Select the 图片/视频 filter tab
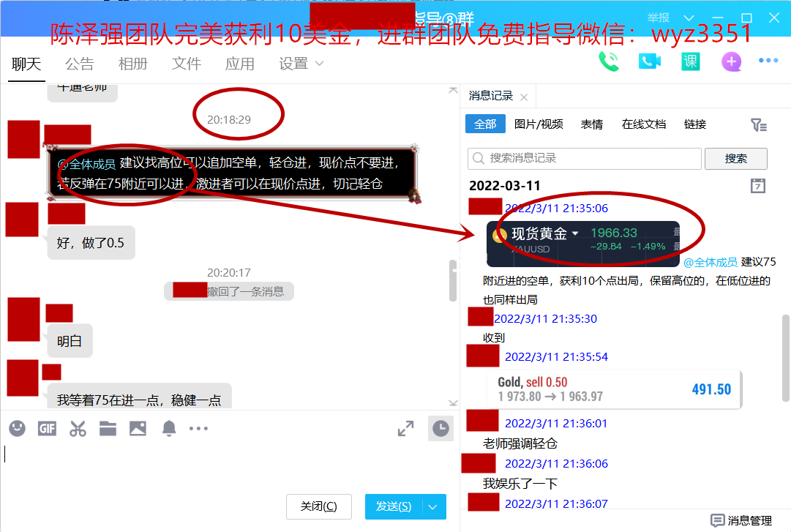The width and height of the screenshot is (791, 532). pyautogui.click(x=539, y=124)
